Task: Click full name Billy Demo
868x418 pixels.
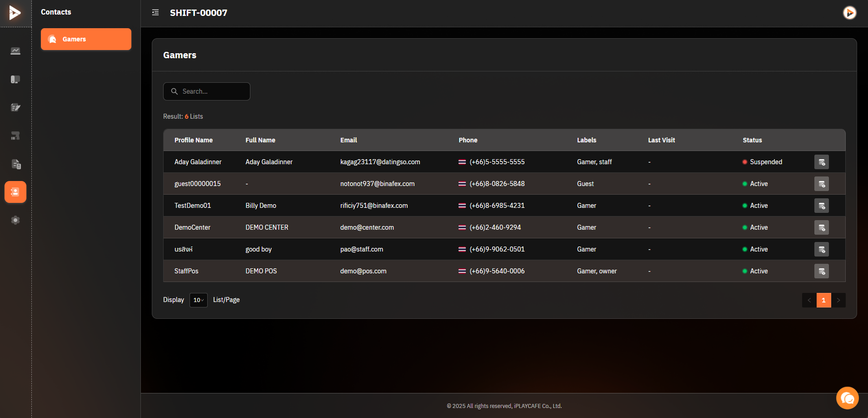Action: (x=261, y=206)
